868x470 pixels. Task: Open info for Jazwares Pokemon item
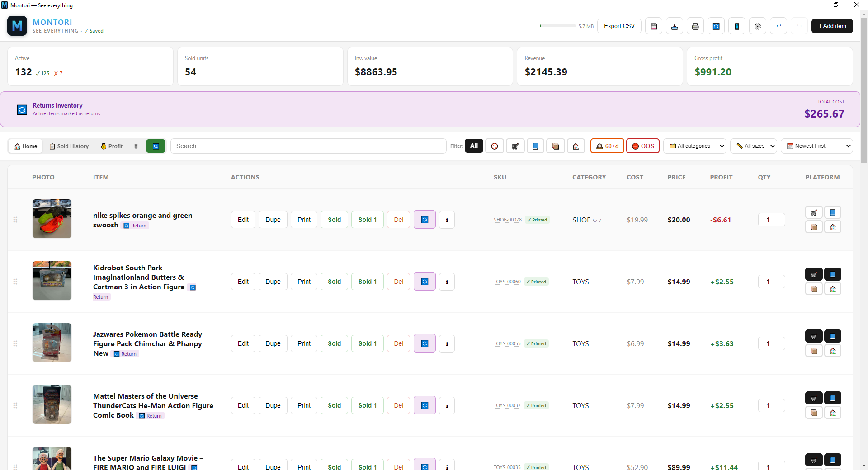click(x=447, y=344)
